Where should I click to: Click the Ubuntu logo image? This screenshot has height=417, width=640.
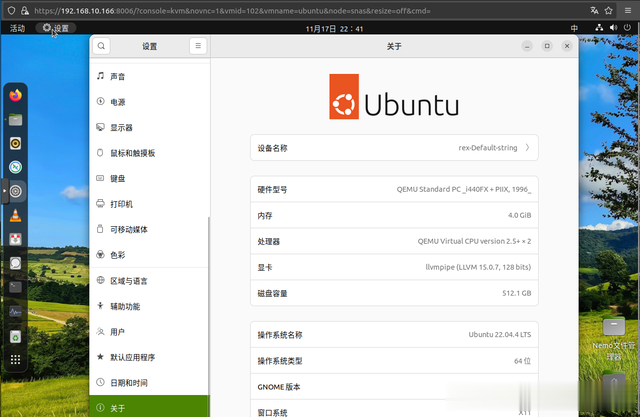[394, 97]
